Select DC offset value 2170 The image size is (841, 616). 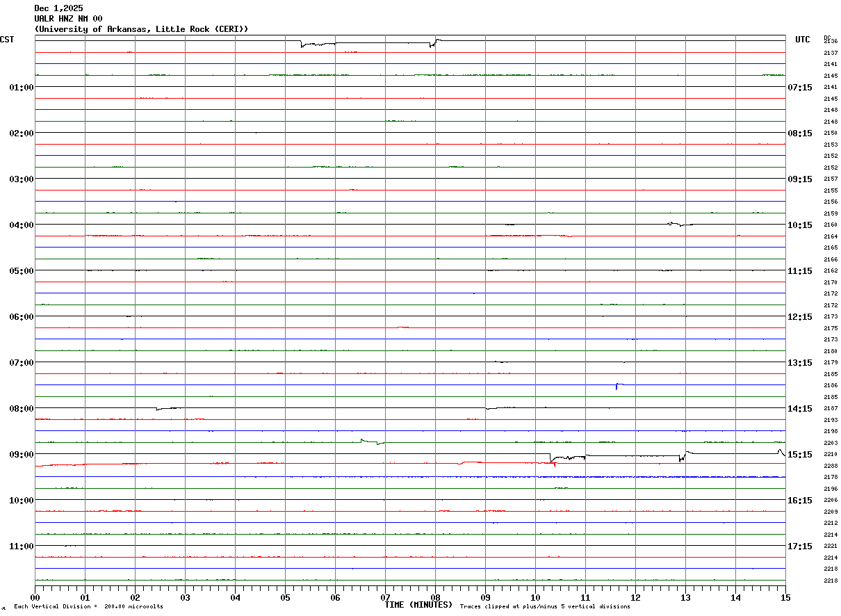tap(831, 282)
